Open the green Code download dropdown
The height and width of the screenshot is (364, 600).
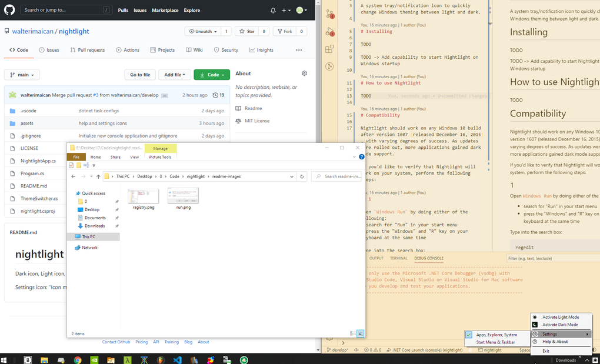(x=212, y=75)
